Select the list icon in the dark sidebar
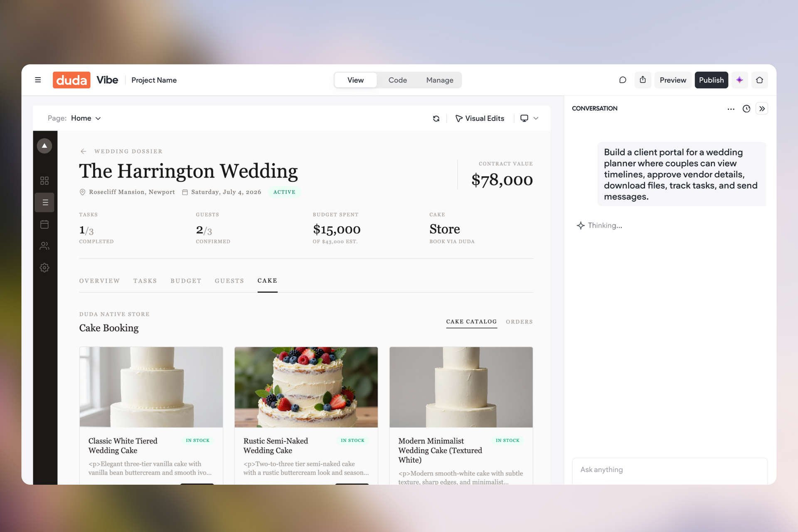 [x=44, y=202]
